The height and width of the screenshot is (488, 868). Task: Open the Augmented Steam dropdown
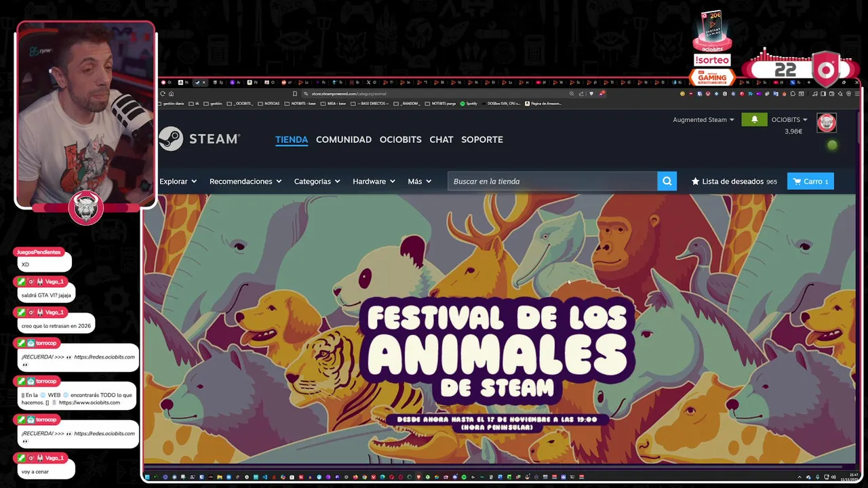(x=703, y=120)
